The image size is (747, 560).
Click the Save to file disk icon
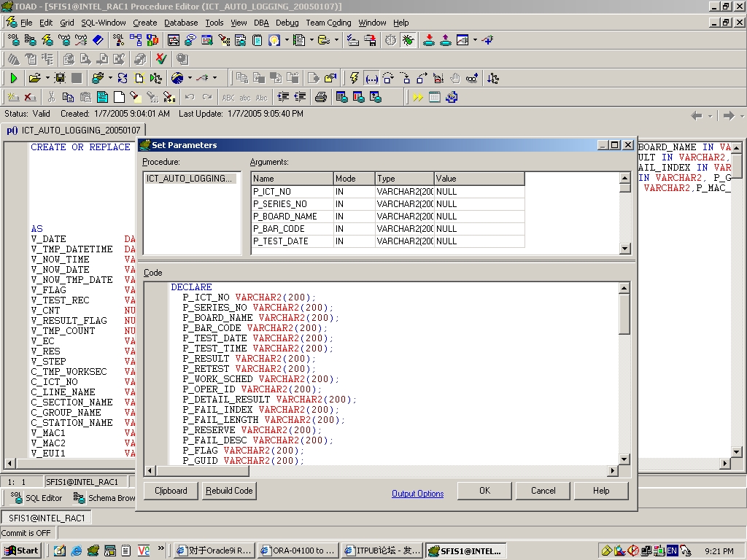pyautogui.click(x=60, y=78)
